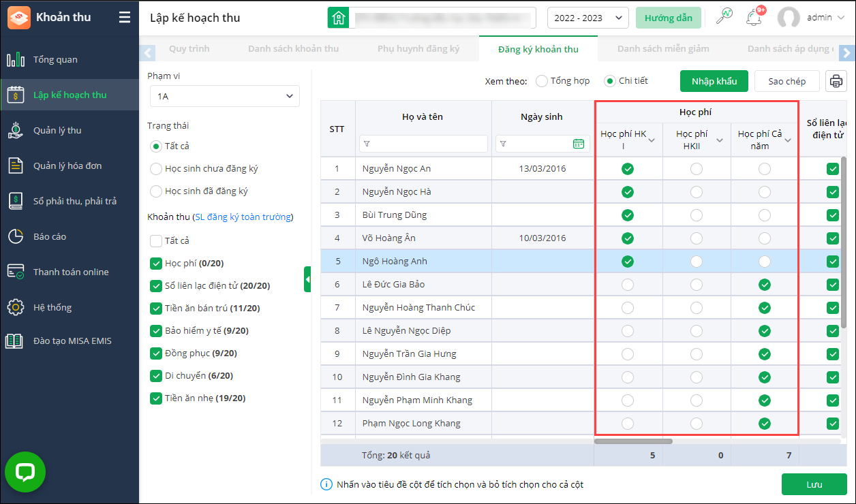856x504 pixels.
Task: Expand the 2022 - 2023 school year dropdown
Action: [587, 18]
